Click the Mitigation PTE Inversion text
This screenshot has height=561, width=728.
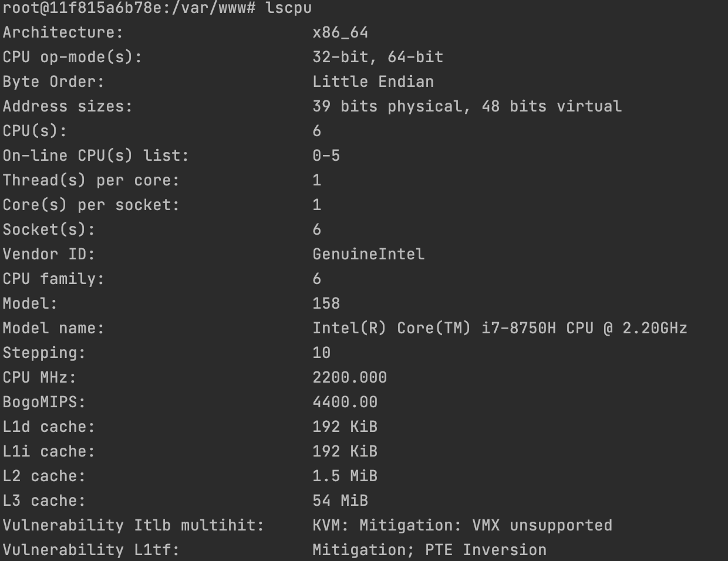point(429,550)
